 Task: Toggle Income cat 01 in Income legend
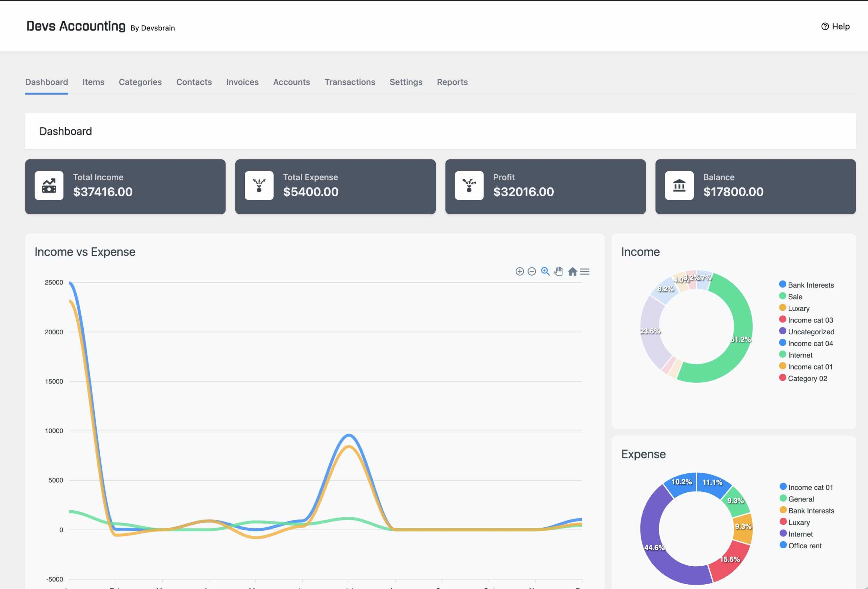pos(806,367)
